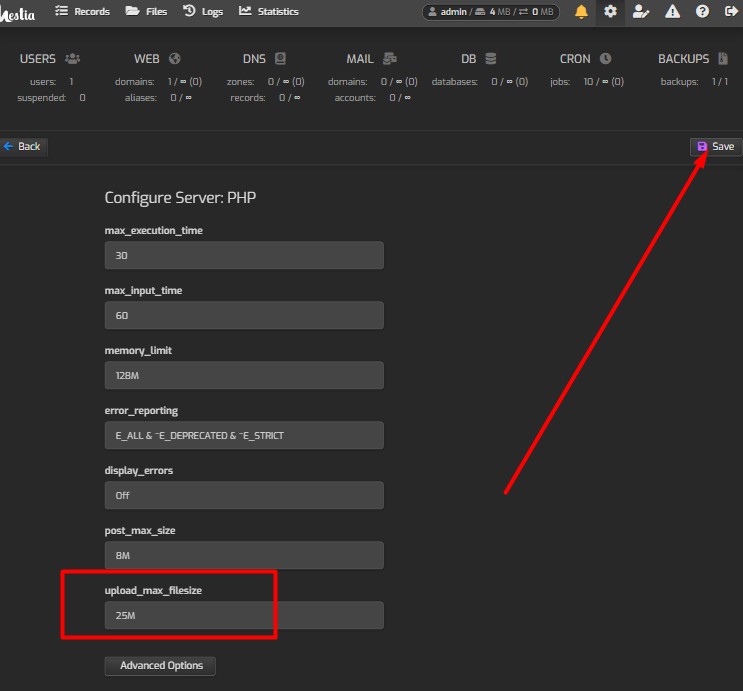Focus the display_errors field

tap(244, 495)
